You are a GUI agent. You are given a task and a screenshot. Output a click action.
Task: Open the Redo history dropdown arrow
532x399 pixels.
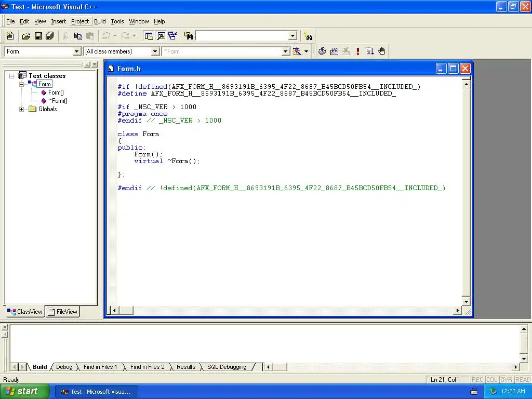point(135,36)
